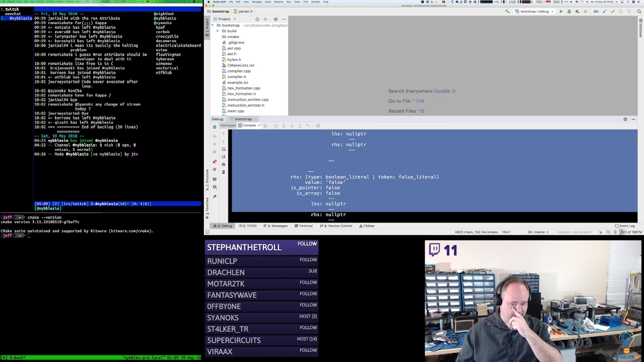Click Git commit checkmark icon
The image size is (644, 362).
(613, 12)
